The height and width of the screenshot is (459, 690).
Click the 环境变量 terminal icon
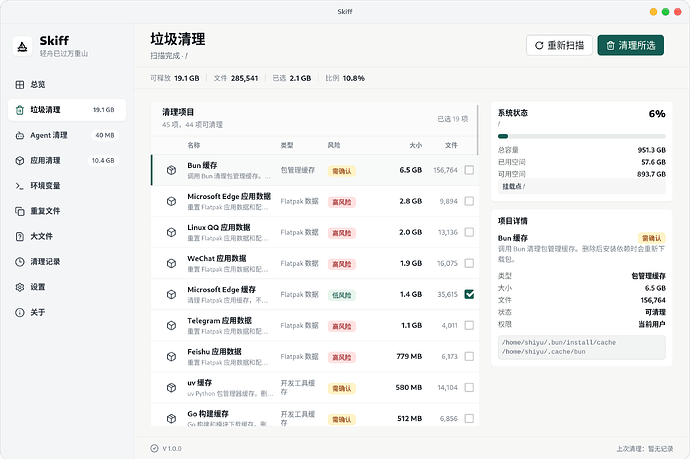click(x=20, y=186)
